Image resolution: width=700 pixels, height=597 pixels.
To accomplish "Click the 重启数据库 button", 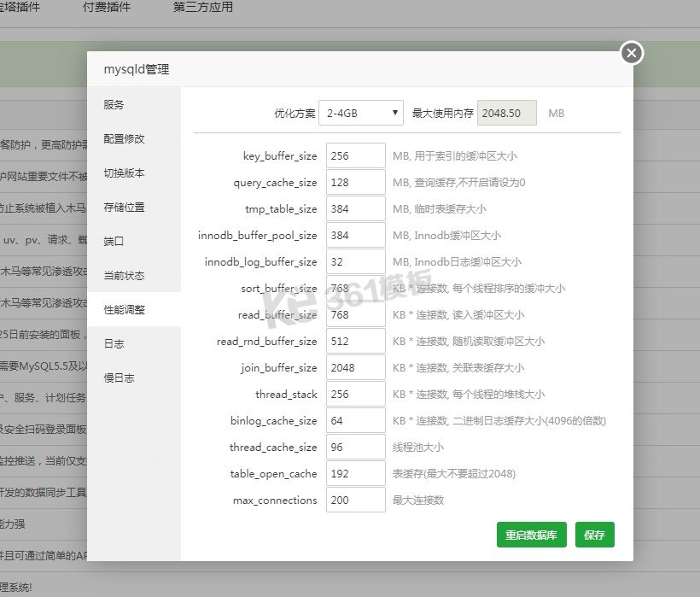I will (531, 535).
